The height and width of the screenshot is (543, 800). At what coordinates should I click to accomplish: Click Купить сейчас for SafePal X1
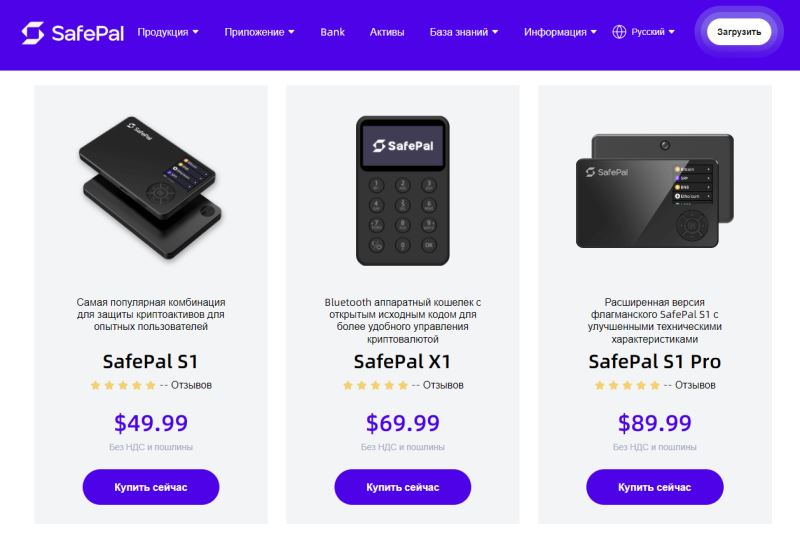403,487
